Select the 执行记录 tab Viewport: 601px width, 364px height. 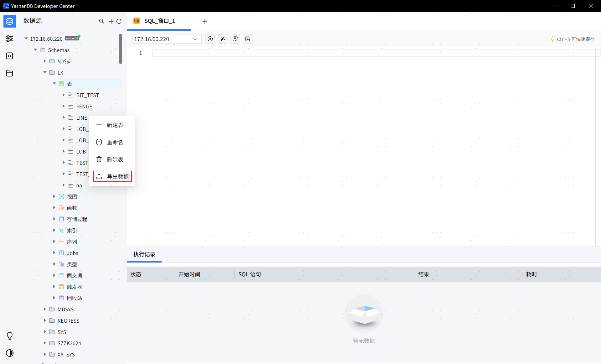[144, 254]
